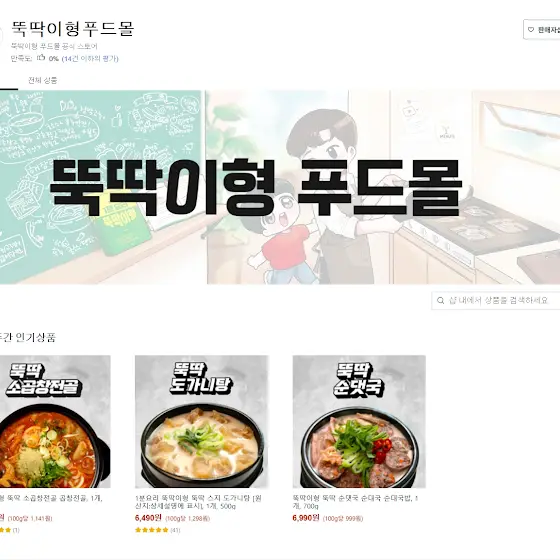Viewport: 560px width, 560px height.
Task: Open the 14건 이하의 평가 ratings link
Action: tap(90, 59)
